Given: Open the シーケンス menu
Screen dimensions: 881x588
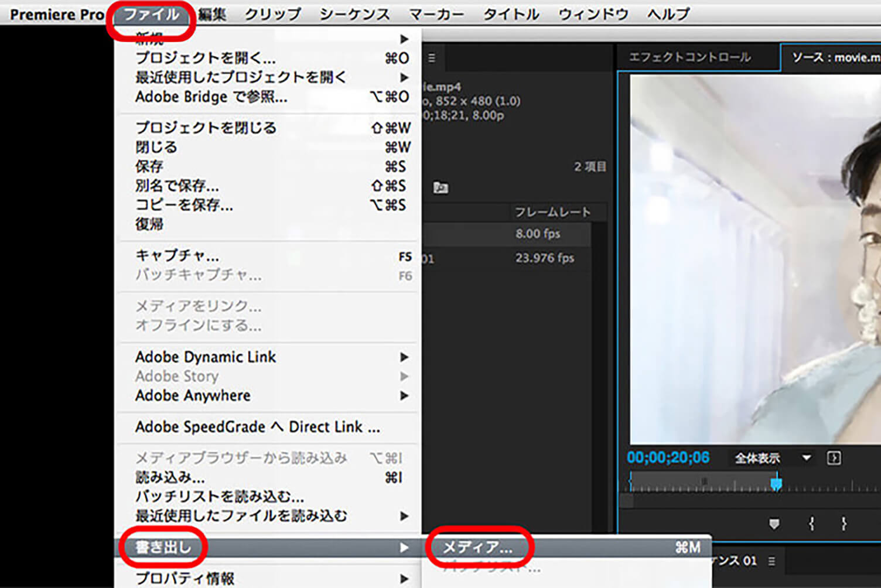Looking at the screenshot, I should [x=355, y=14].
